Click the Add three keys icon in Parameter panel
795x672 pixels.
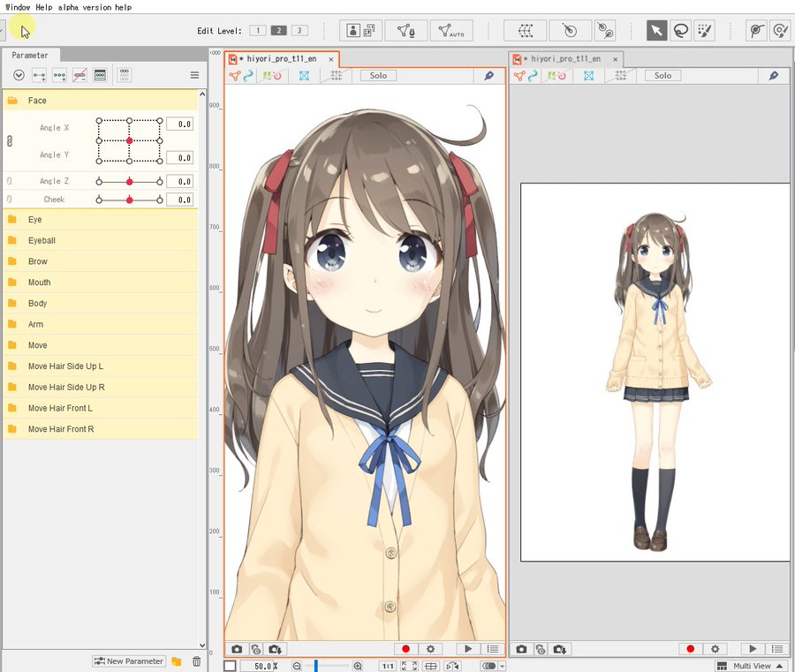pos(59,76)
